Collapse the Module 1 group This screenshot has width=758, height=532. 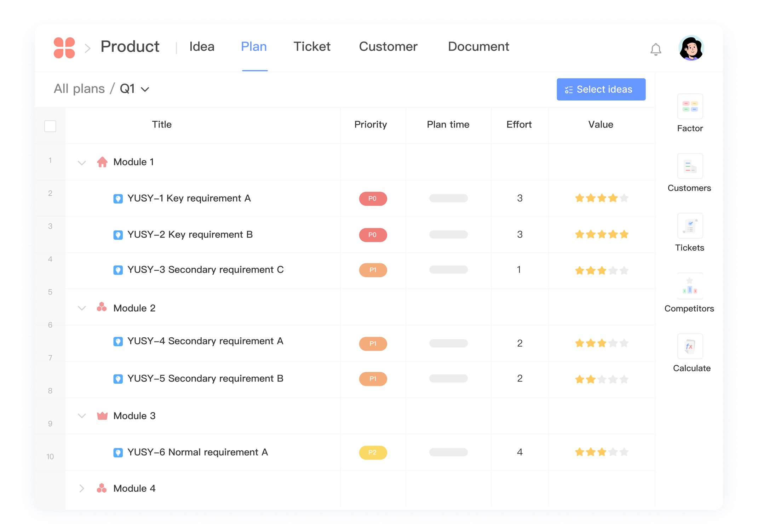(81, 162)
